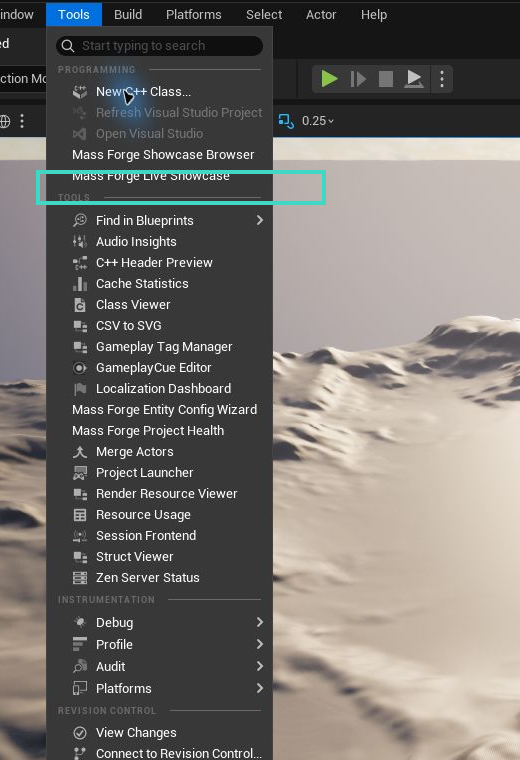Click the frame advance skip button

click(x=358, y=79)
